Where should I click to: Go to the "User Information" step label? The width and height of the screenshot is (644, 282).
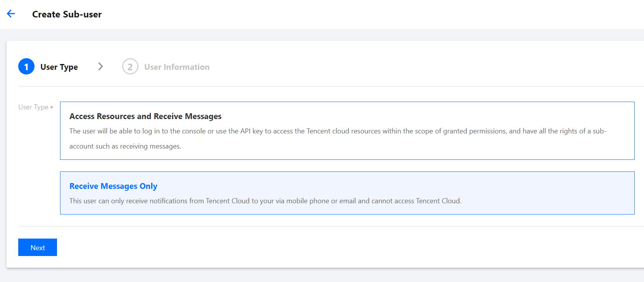[177, 67]
